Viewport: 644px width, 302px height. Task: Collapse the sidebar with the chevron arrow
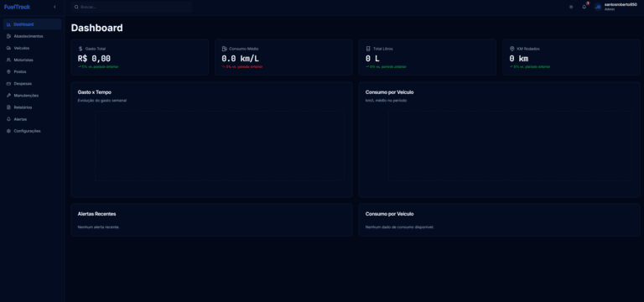coord(55,7)
